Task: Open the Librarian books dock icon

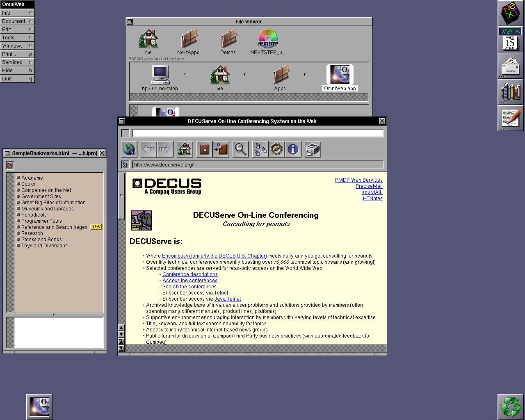Action: tap(511, 92)
